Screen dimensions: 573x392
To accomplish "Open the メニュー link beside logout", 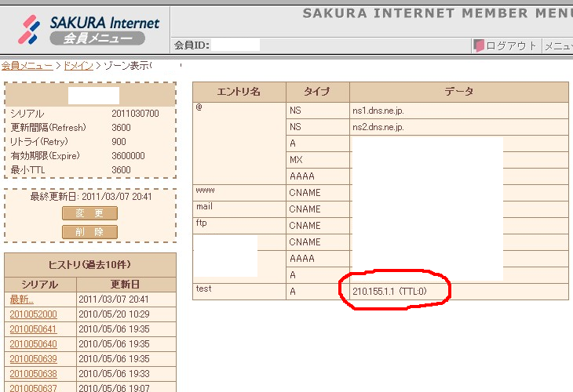I will point(558,45).
